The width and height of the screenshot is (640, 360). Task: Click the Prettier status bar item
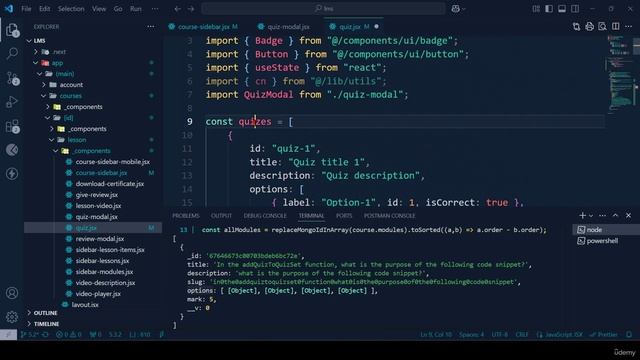tap(604, 335)
